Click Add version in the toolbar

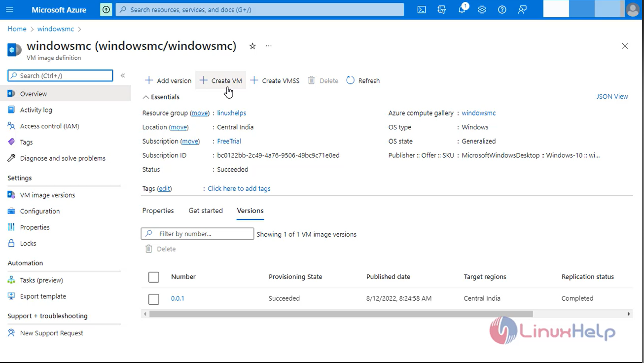pyautogui.click(x=168, y=80)
